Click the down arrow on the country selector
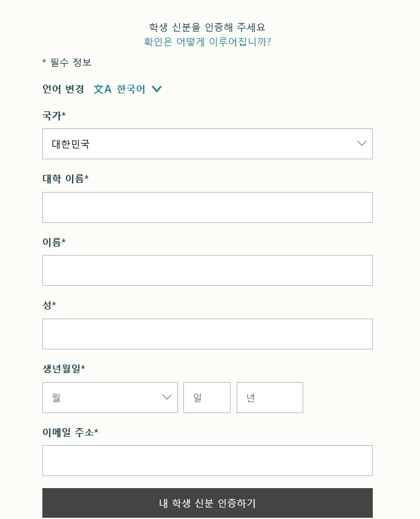Viewport: 420px width, 519px height. tap(362, 144)
